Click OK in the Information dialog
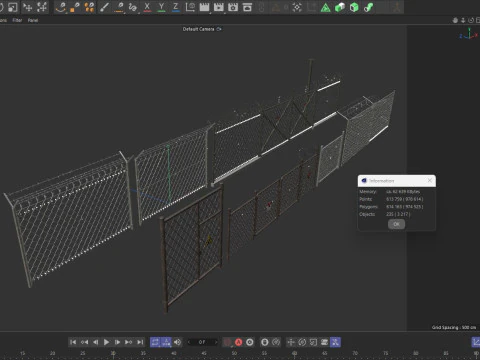This screenshot has height=360, width=480. coord(396,224)
